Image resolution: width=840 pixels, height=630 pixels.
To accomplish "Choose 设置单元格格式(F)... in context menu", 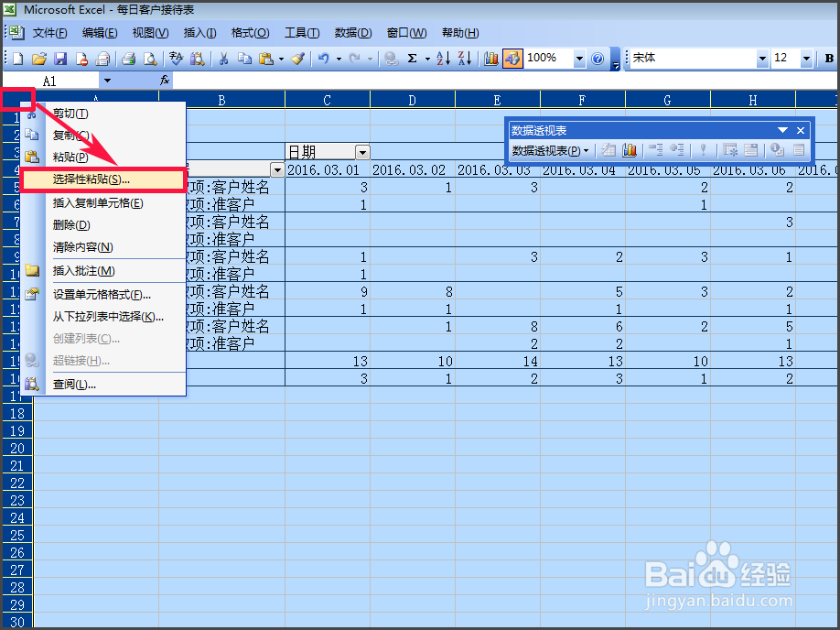I will [103, 294].
